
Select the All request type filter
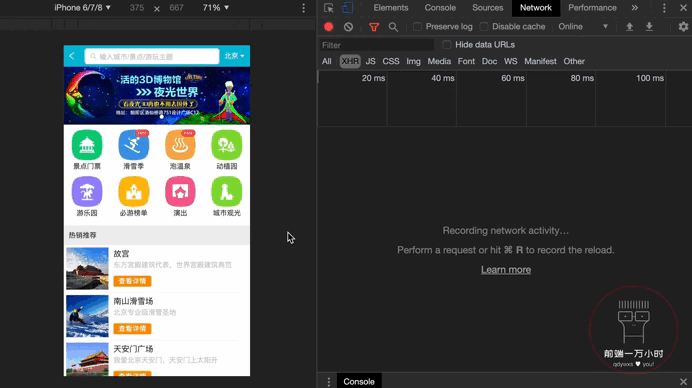[x=327, y=61]
